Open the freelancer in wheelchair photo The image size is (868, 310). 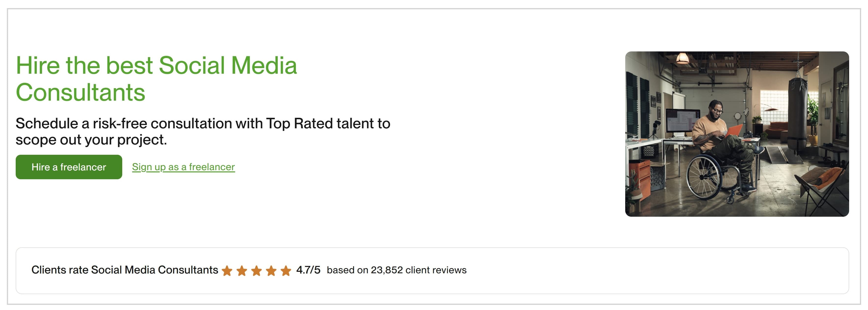pyautogui.click(x=737, y=134)
